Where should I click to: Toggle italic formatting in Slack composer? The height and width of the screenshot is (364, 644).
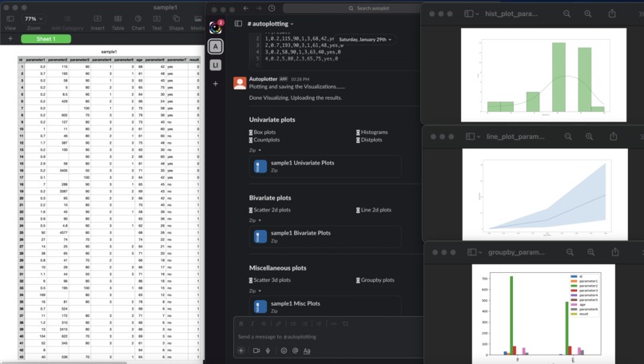tap(252, 323)
